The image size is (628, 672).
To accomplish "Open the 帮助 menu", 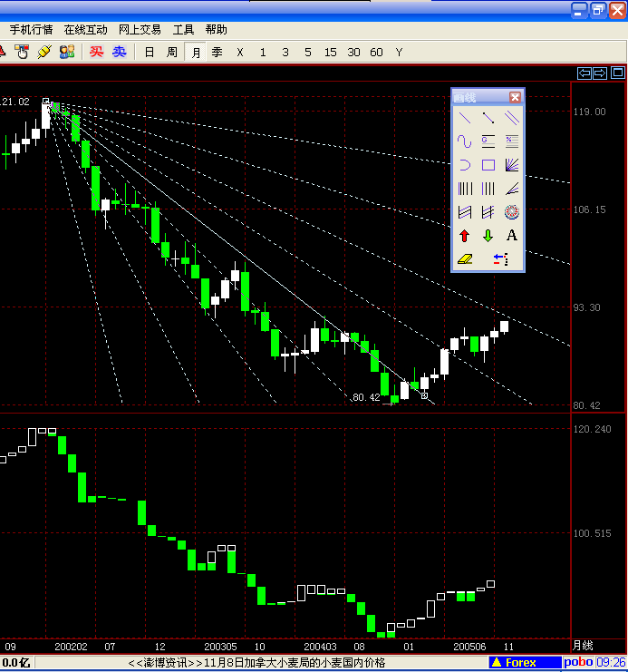I will point(216,30).
